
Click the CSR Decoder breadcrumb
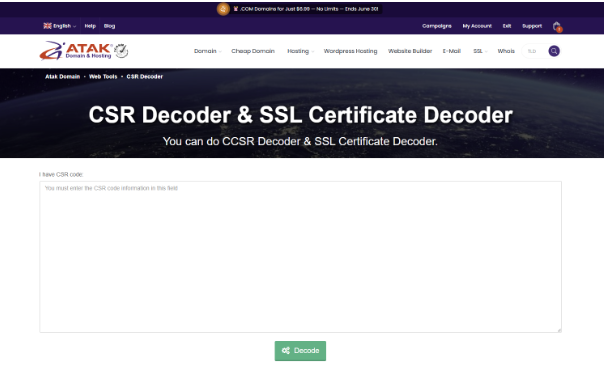(x=144, y=77)
